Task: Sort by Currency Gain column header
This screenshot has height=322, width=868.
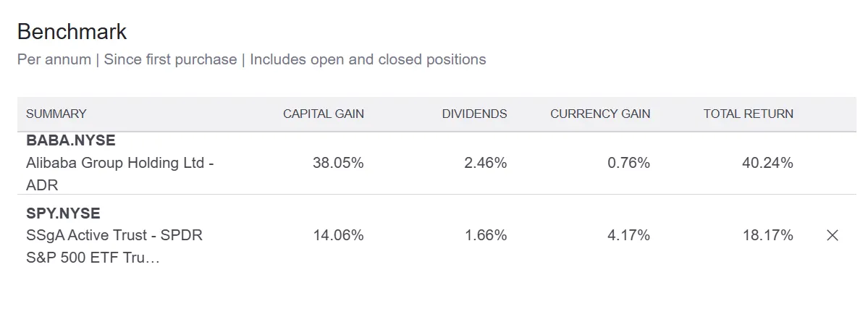Action: click(600, 114)
